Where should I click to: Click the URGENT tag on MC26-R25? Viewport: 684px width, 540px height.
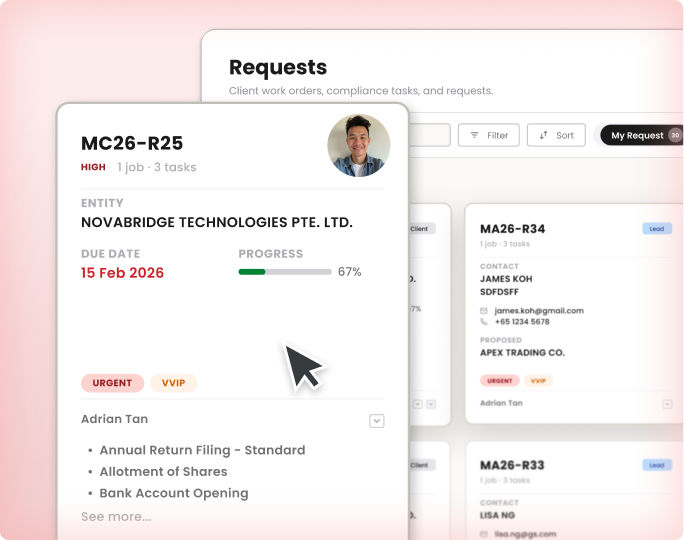click(113, 383)
